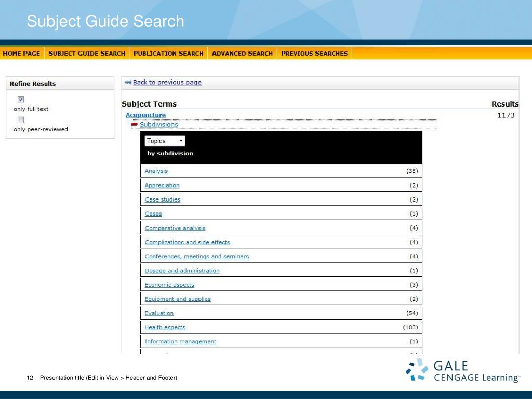532x399 pixels.
Task: Click the 1173 results count
Action: tap(506, 115)
